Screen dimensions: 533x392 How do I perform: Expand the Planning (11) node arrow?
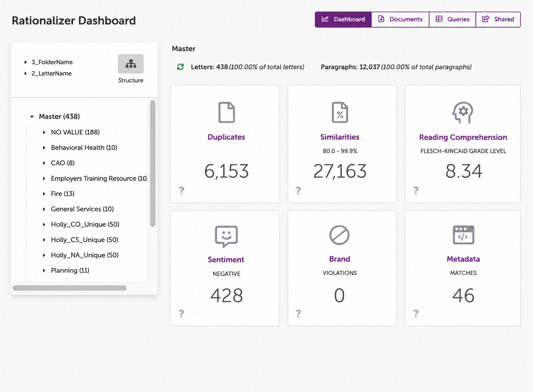pos(44,270)
